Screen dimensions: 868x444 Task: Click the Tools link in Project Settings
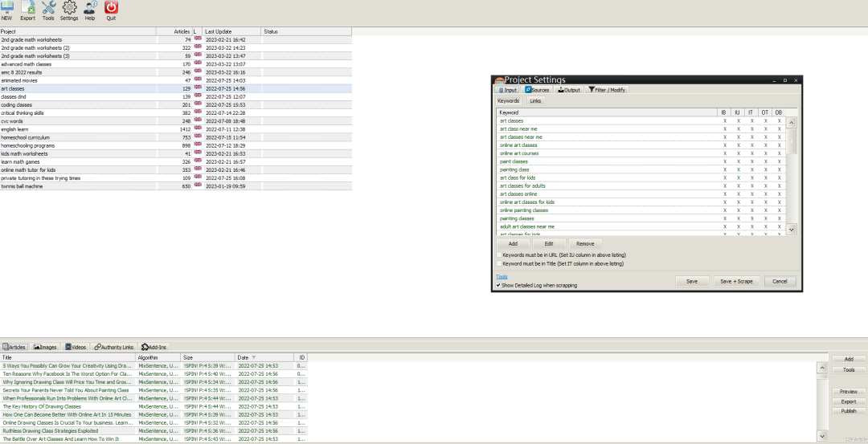[502, 276]
